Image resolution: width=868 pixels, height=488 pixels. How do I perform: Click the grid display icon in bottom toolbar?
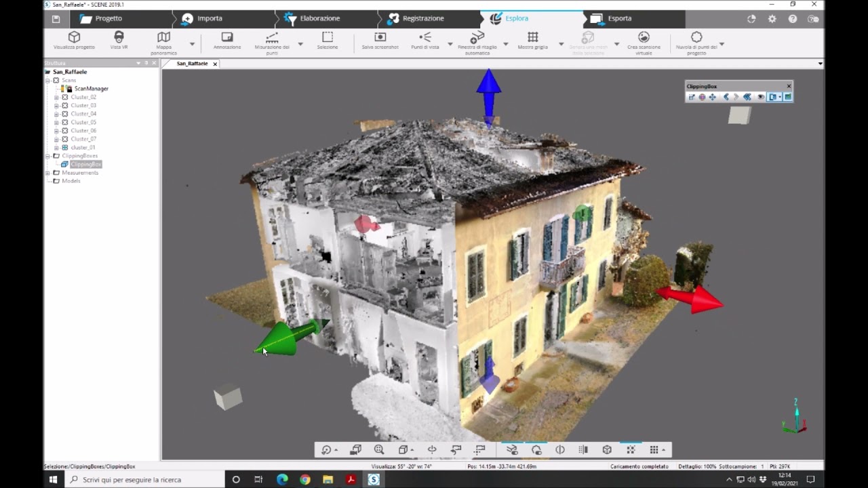pyautogui.click(x=654, y=450)
